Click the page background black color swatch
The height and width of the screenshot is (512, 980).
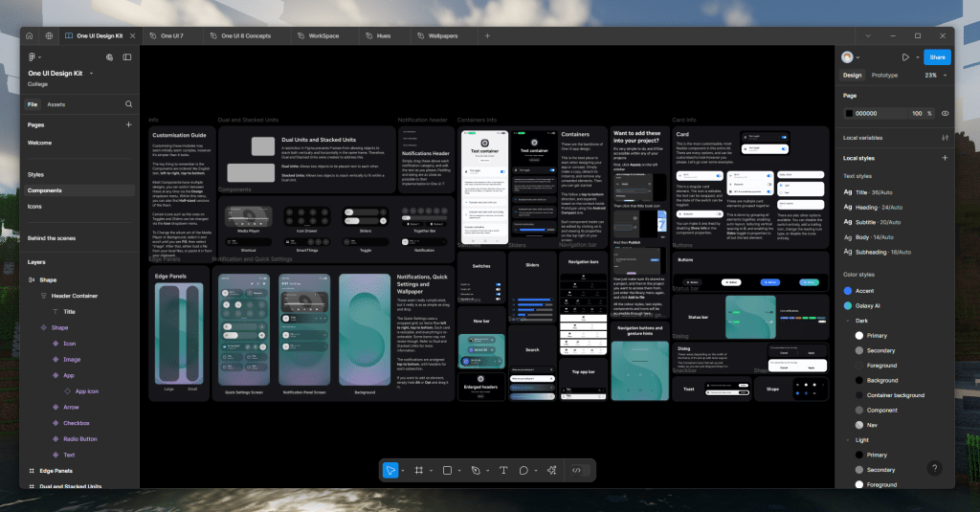pyautogui.click(x=849, y=113)
